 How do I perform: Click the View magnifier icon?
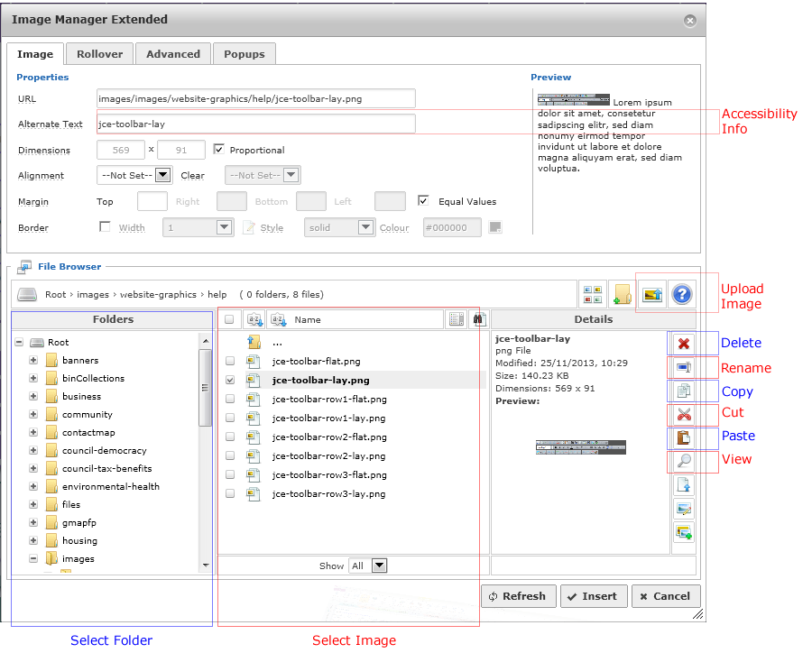tap(684, 461)
